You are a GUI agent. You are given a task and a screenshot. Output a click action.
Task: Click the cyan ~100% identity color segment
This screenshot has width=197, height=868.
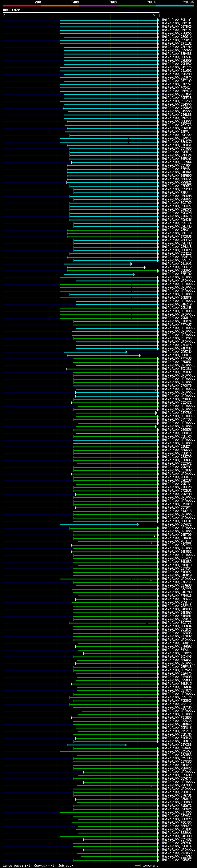pyautogui.click(x=175, y=6)
